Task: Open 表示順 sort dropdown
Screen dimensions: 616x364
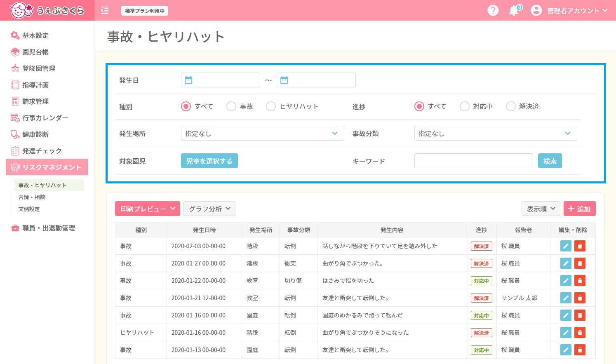Action: click(541, 209)
